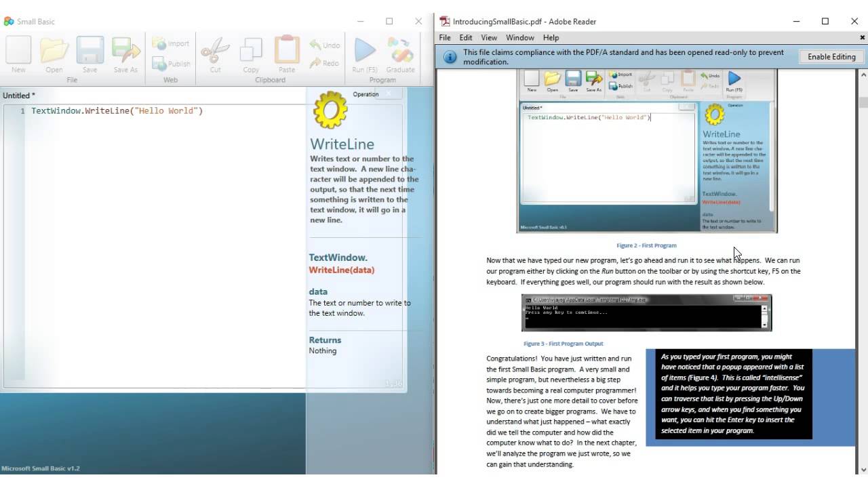Click the black intellisense note box in PDF

734,394
